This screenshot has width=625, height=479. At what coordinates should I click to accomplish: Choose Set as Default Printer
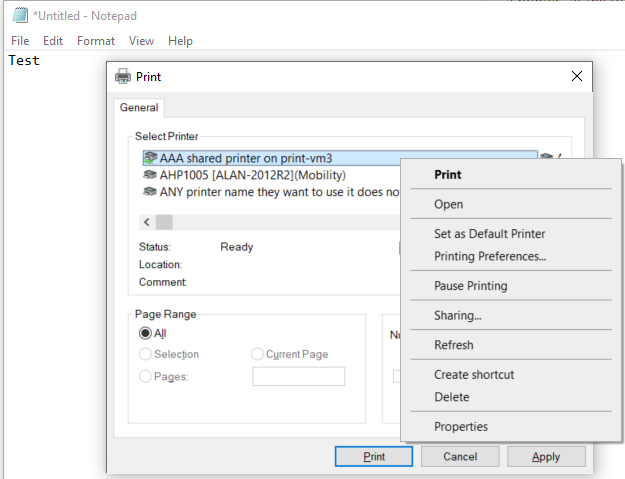click(511, 234)
